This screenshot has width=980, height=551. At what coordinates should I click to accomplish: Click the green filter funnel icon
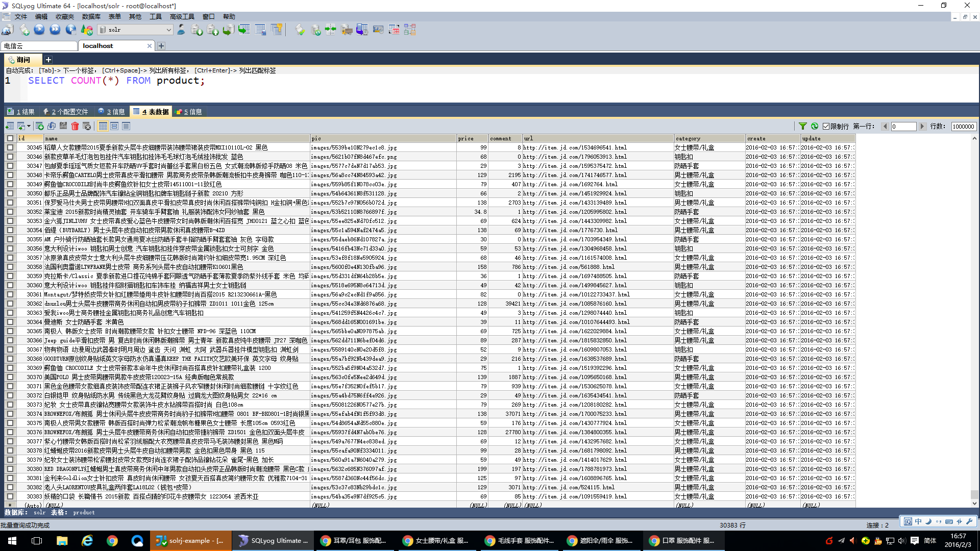(x=802, y=126)
